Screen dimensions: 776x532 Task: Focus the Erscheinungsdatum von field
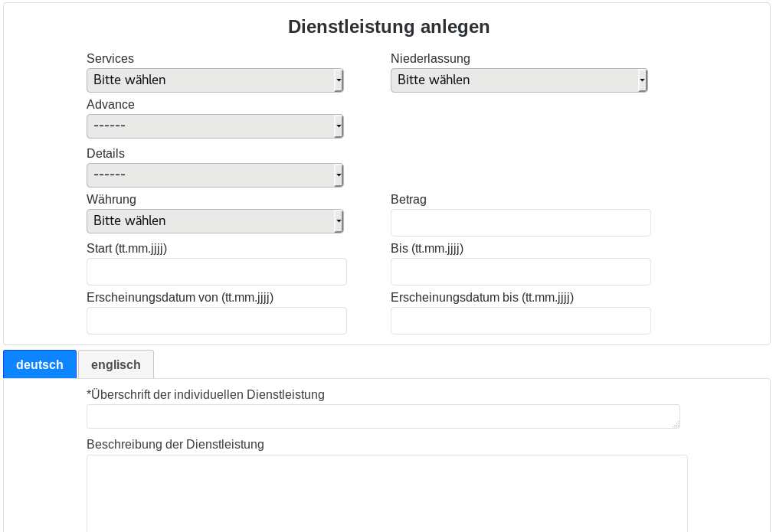point(216,321)
